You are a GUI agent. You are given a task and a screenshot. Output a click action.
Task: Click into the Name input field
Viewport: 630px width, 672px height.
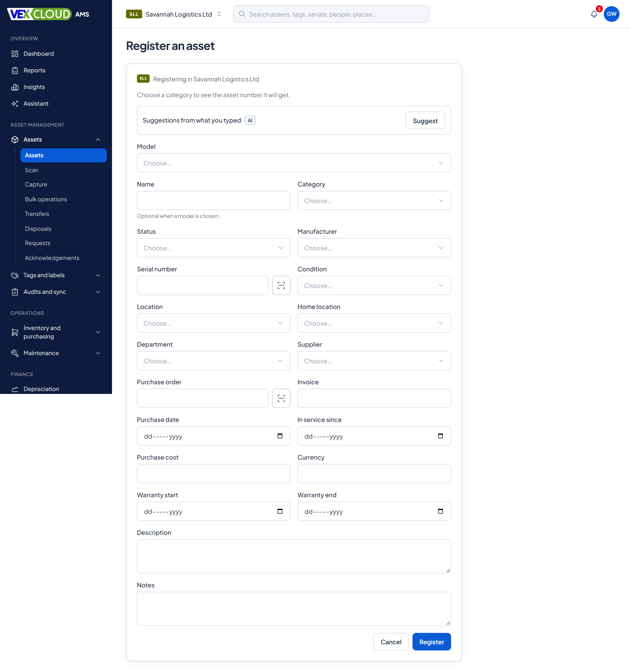pos(213,200)
